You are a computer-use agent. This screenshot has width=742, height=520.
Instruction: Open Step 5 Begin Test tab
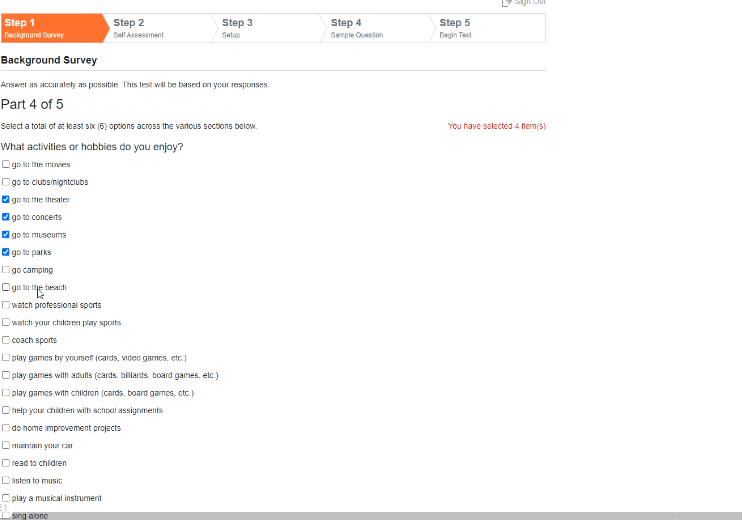489,28
